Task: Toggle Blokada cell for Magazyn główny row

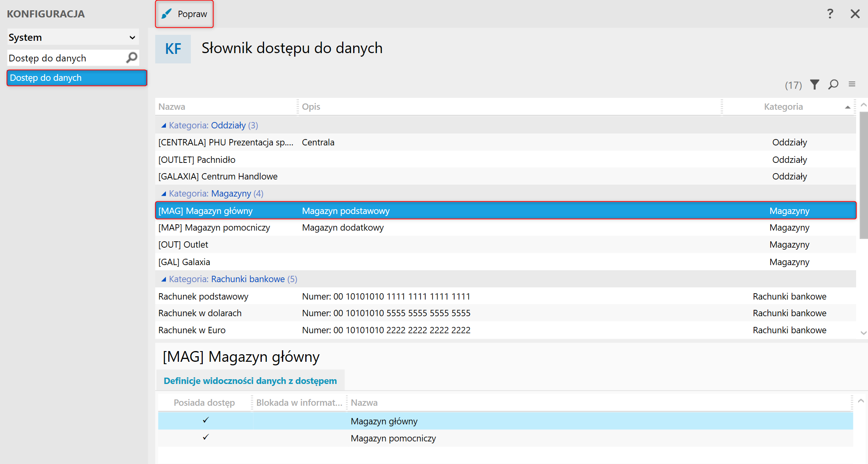Action: (x=299, y=421)
